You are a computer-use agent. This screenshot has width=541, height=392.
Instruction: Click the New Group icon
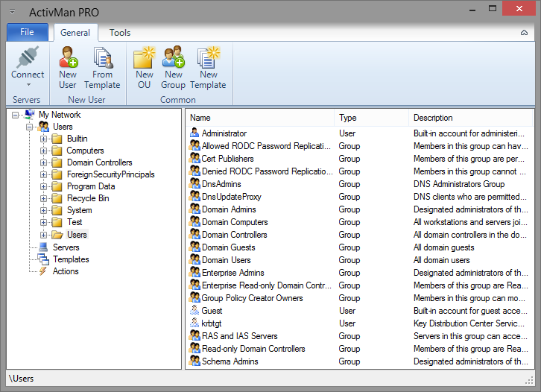pos(173,56)
